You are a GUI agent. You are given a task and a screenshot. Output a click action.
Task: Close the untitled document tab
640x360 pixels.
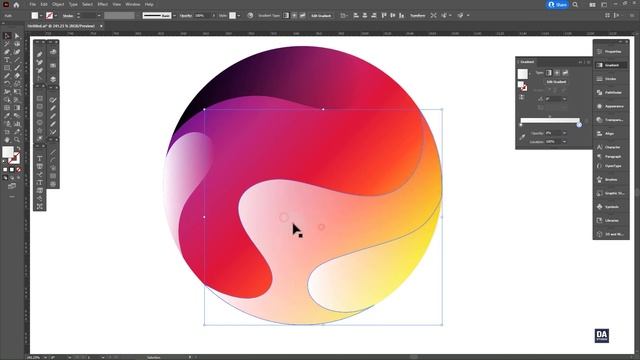101,26
